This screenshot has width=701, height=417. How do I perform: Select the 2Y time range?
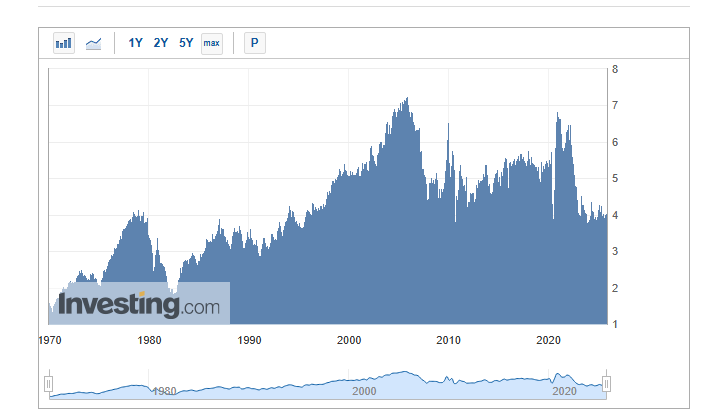160,43
